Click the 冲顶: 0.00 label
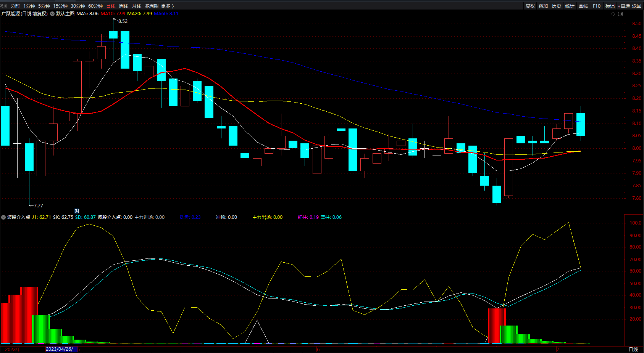Image resolution: width=644 pixels, height=353 pixels. click(x=226, y=217)
